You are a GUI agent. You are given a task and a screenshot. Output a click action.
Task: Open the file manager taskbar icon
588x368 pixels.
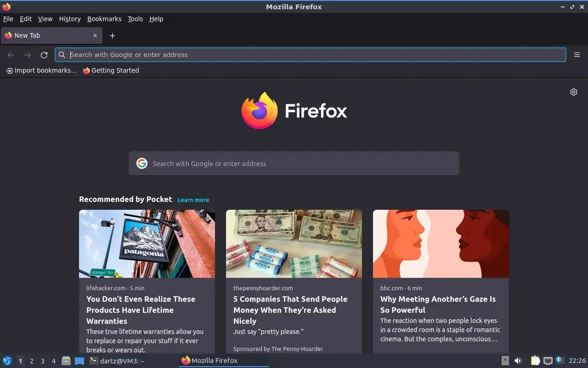(66, 361)
